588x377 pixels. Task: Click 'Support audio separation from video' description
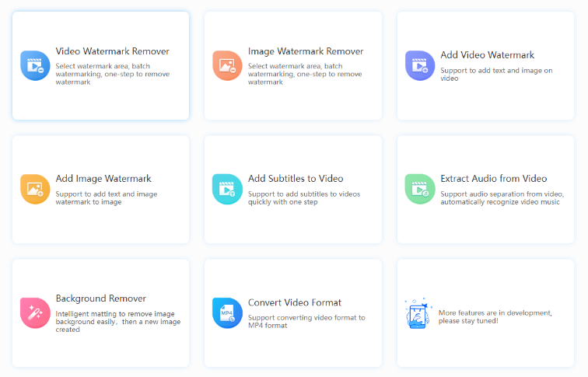click(502, 198)
